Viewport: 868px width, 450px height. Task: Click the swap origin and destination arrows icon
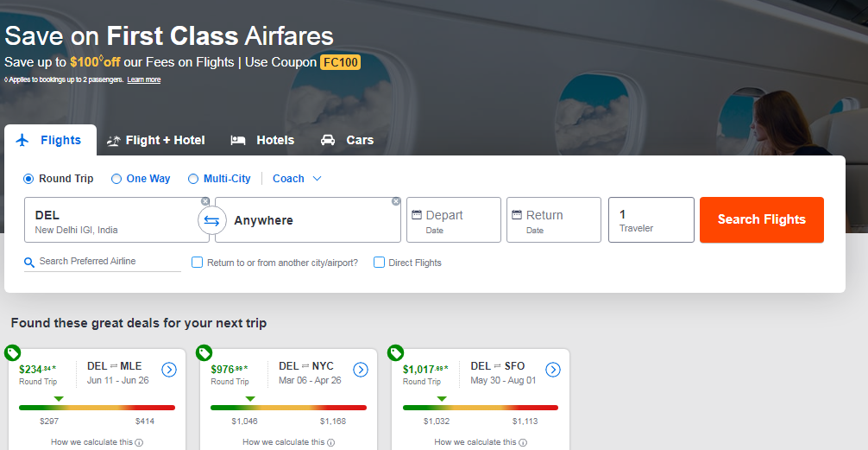(211, 220)
